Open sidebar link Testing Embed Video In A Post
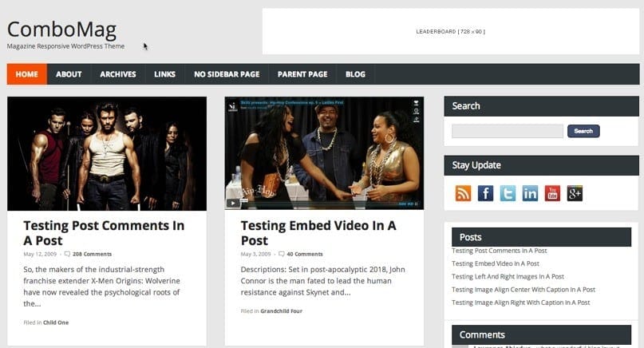Screen dimensions: 644x348 496,263
